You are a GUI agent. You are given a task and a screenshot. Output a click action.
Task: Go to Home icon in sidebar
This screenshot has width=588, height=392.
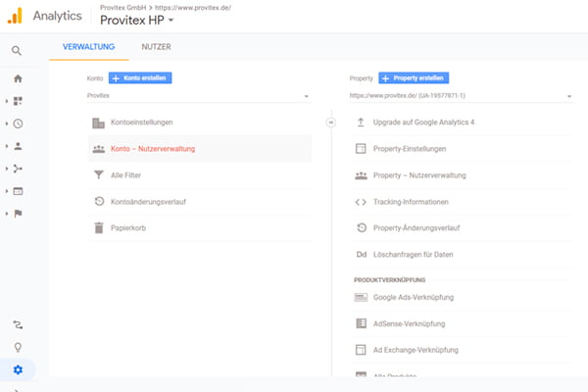(x=18, y=78)
